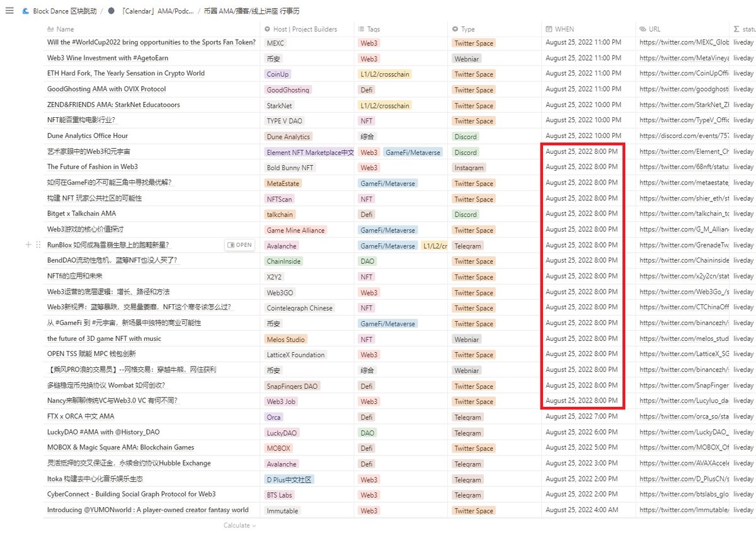Click 'August 25, 2022 6:00 PM' date cell
Screen dimensions: 756x533
tap(582, 432)
